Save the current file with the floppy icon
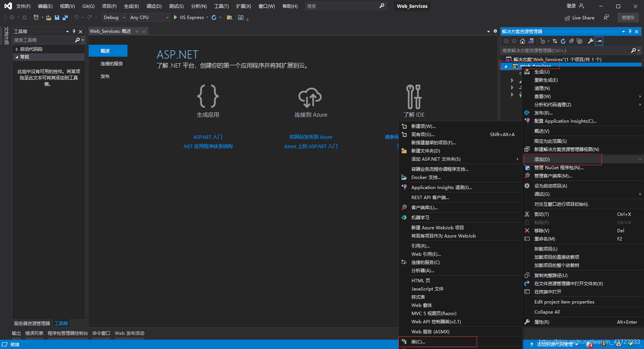Image resolution: width=644 pixels, height=349 pixels. point(57,18)
